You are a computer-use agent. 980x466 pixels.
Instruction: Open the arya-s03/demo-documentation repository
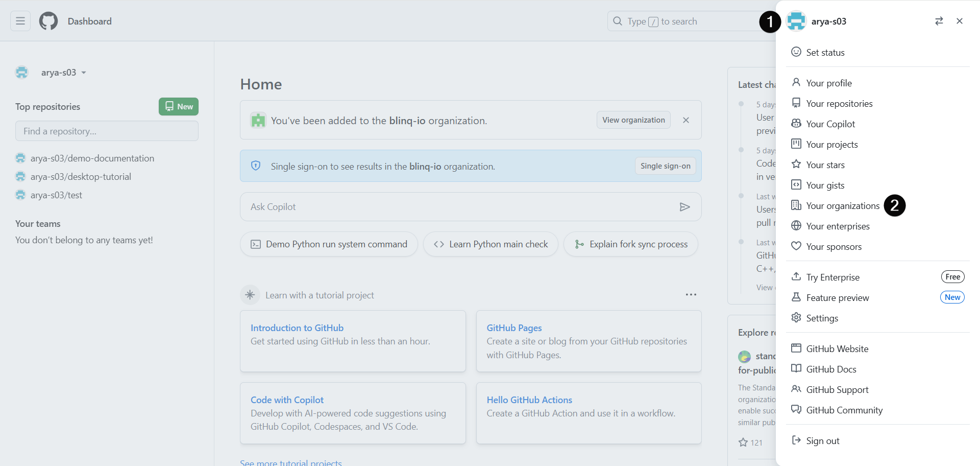[92, 158]
